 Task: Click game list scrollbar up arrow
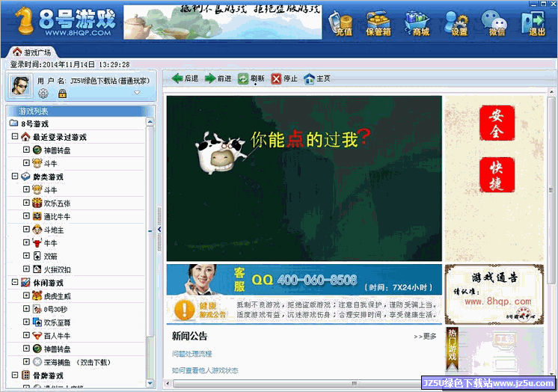click(150, 122)
